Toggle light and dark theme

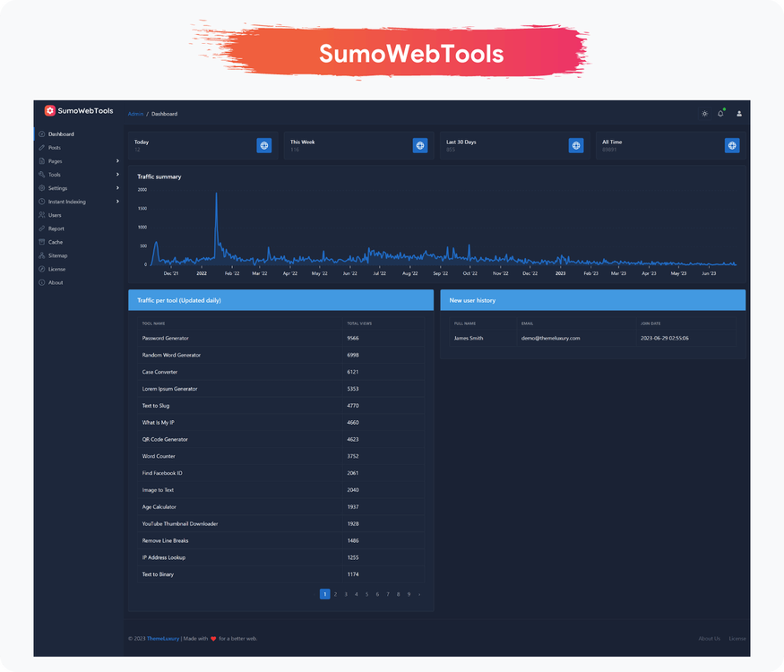tap(704, 114)
